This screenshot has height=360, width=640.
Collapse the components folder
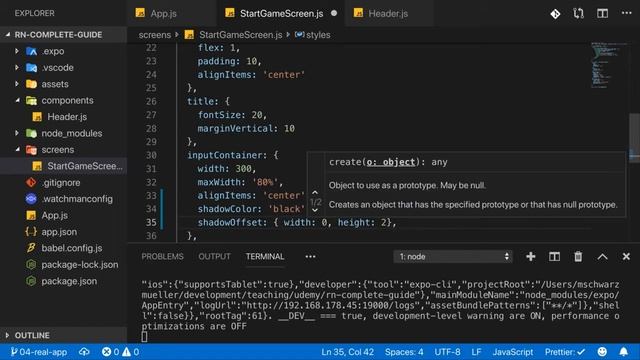17,100
